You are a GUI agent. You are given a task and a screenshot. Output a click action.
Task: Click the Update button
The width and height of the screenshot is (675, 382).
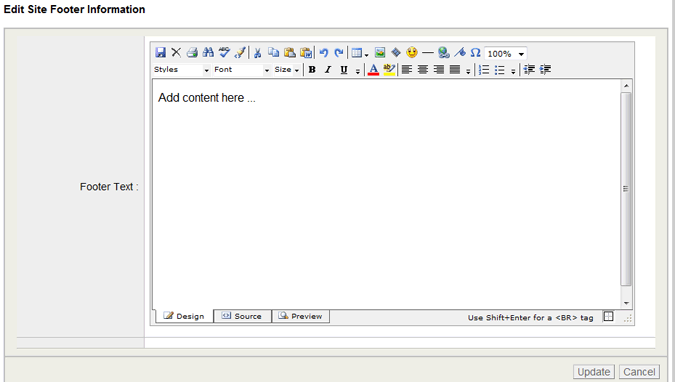[x=594, y=372]
